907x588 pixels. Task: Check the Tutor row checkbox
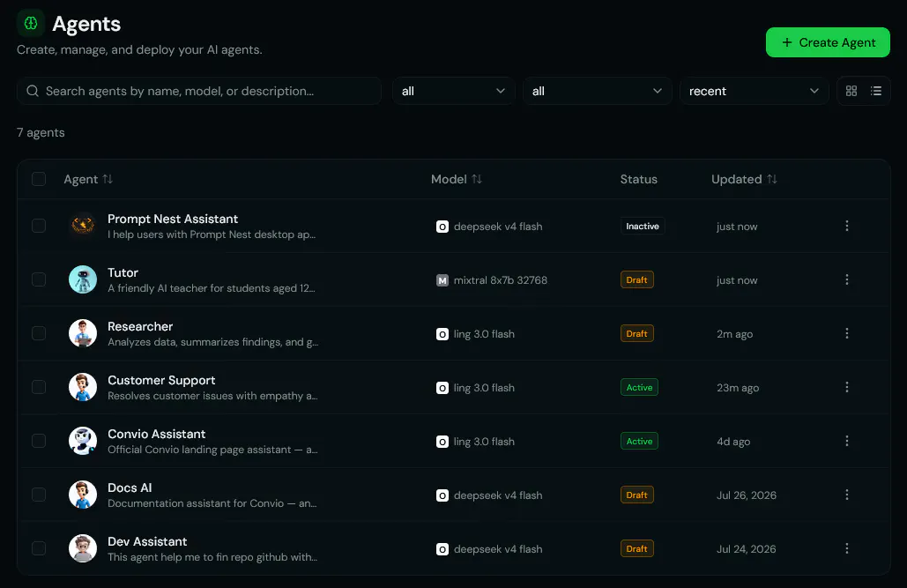point(39,279)
